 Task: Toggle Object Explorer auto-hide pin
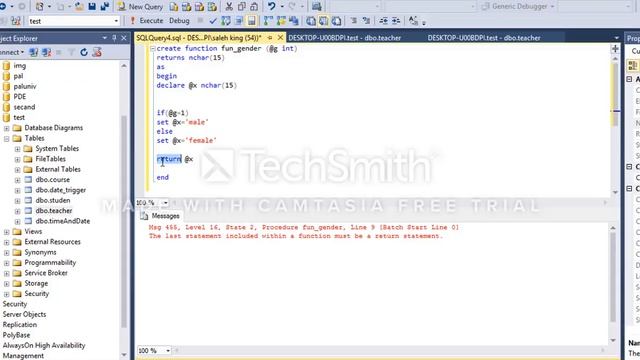(x=114, y=38)
